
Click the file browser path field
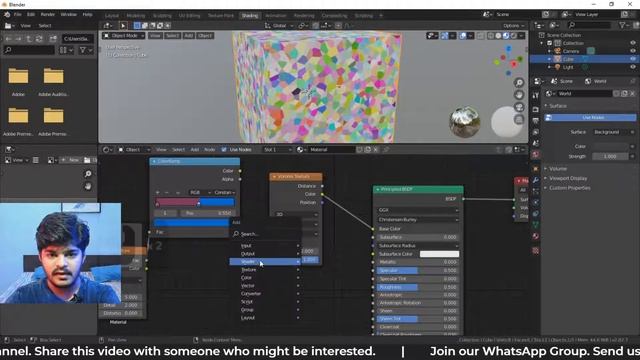(78, 39)
